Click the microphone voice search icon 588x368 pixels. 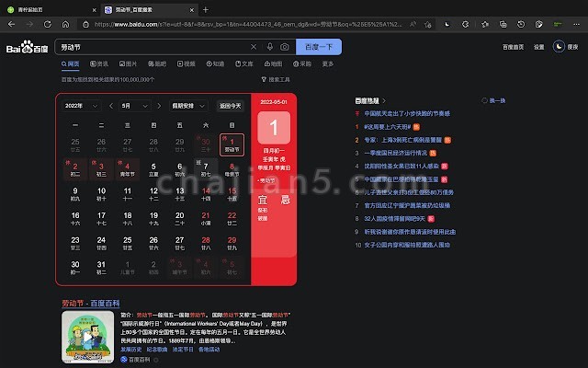(269, 46)
